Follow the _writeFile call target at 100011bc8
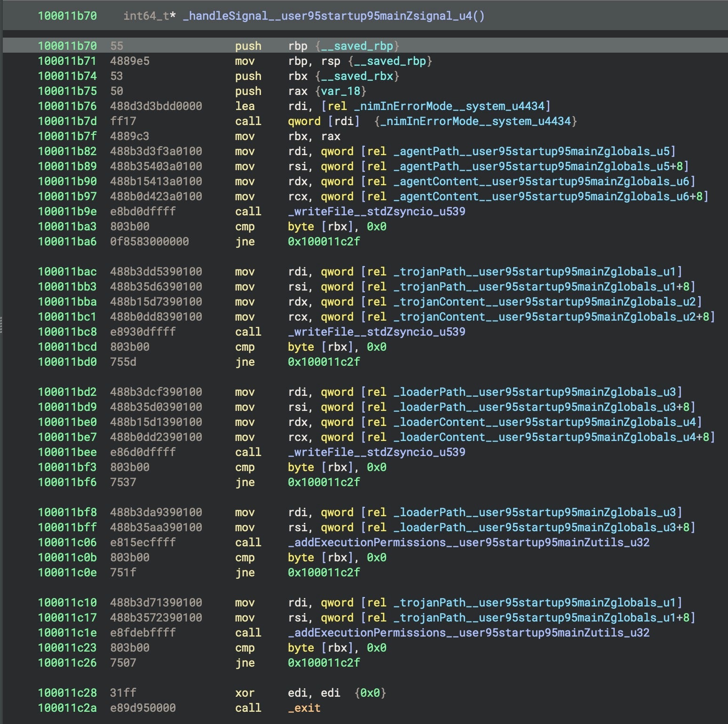The width and height of the screenshot is (728, 724). pos(376,332)
